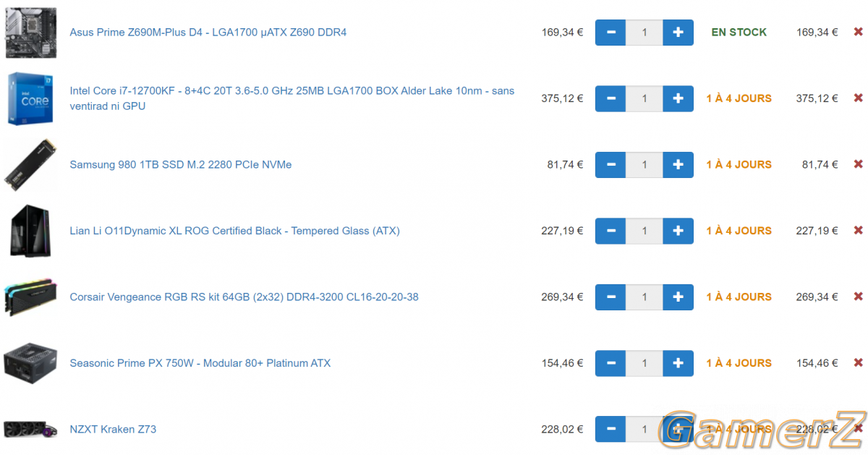Click line total beside Lian Li remove icon

coord(817,231)
